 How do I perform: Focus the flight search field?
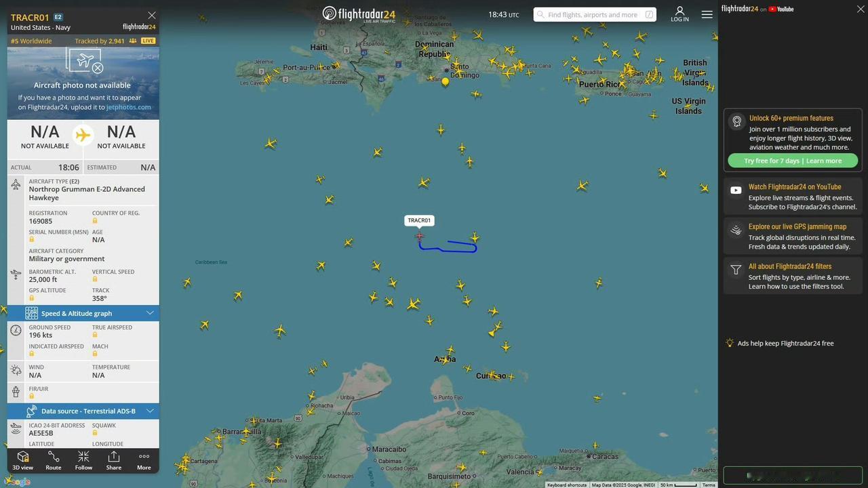(x=595, y=14)
